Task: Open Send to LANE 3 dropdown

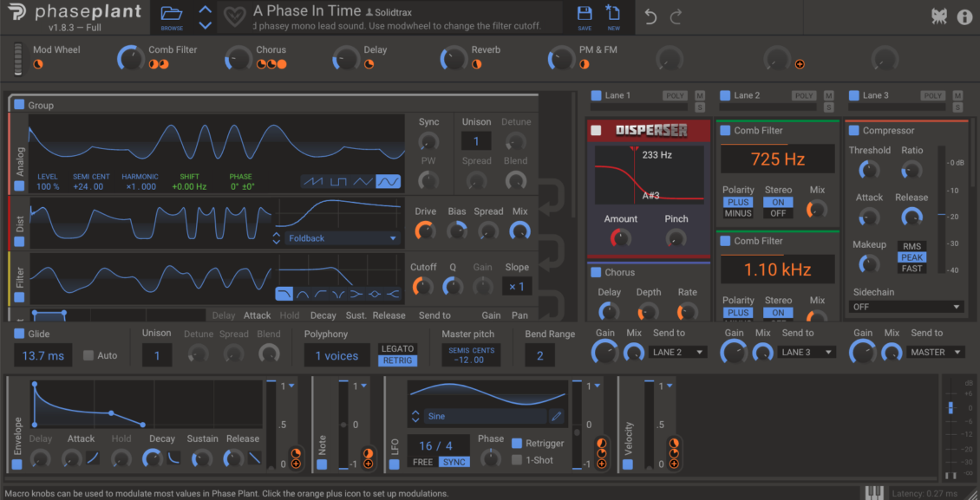Action: click(807, 352)
